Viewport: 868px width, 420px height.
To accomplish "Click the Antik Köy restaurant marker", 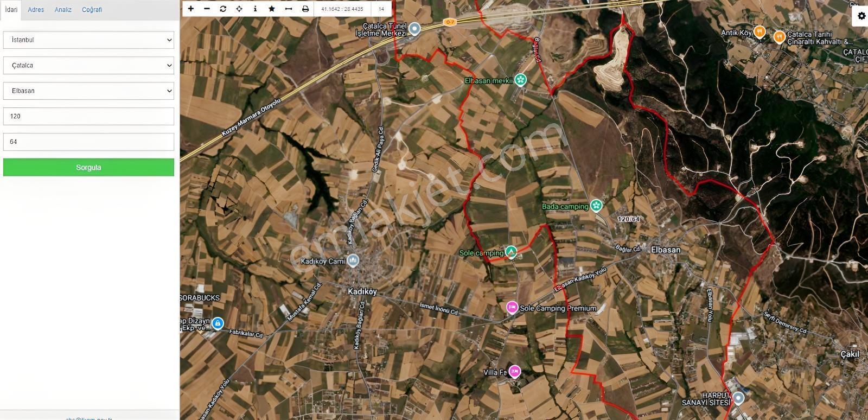I will click(759, 32).
